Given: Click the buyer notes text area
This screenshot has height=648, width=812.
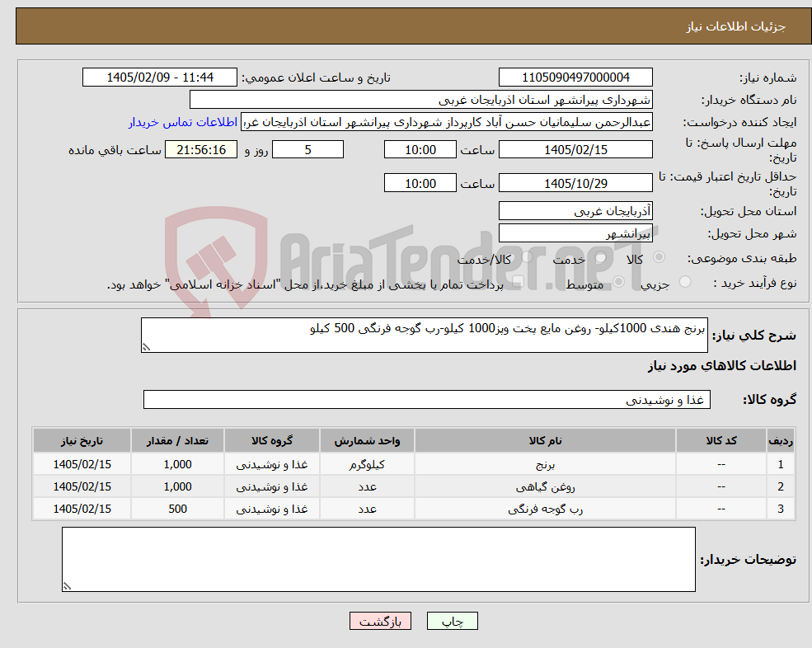Looking at the screenshot, I should [378, 560].
